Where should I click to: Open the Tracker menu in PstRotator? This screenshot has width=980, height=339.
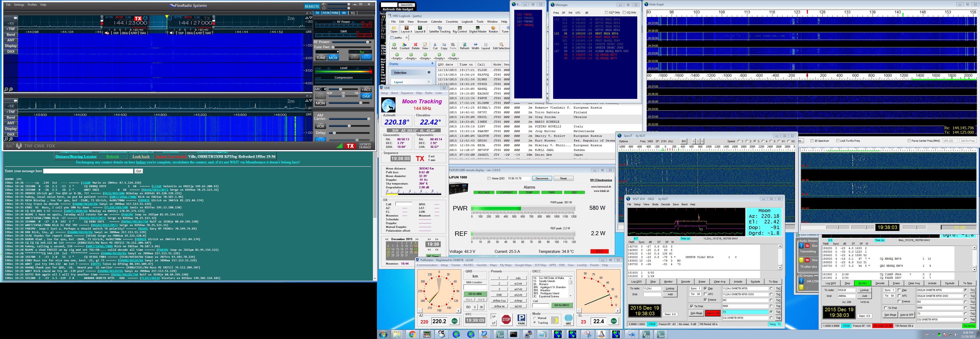(x=455, y=265)
